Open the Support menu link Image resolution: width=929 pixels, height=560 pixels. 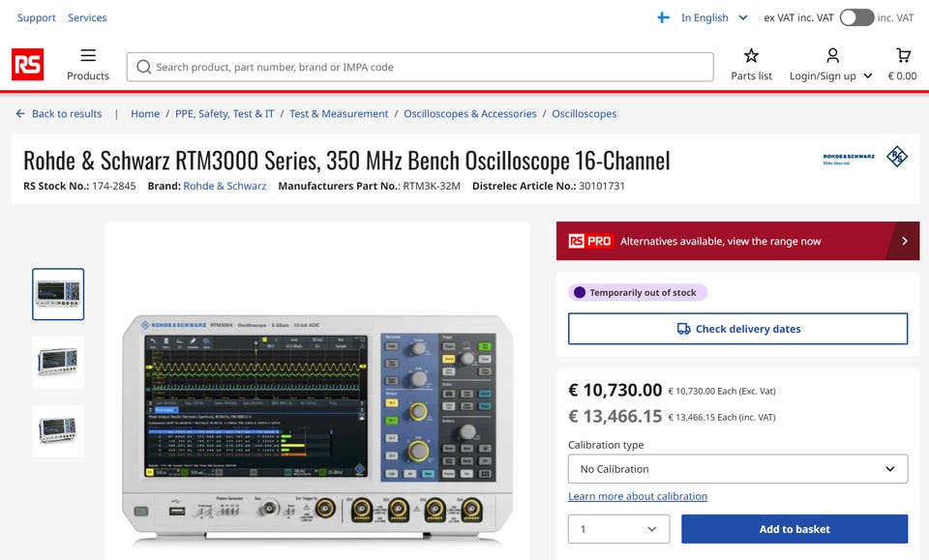pyautogui.click(x=37, y=17)
